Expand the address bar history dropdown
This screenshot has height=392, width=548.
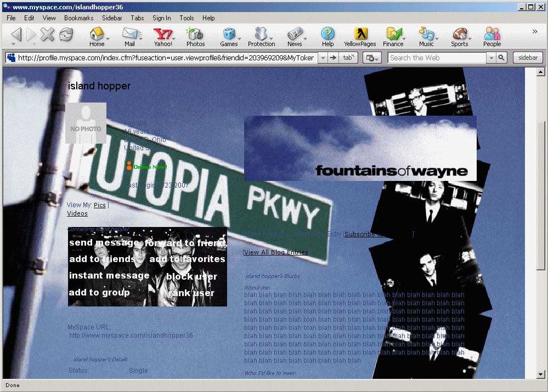click(323, 58)
